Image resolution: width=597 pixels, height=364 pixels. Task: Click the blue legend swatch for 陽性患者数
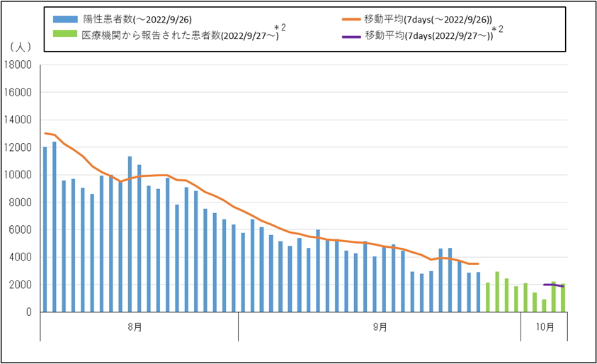(65, 19)
